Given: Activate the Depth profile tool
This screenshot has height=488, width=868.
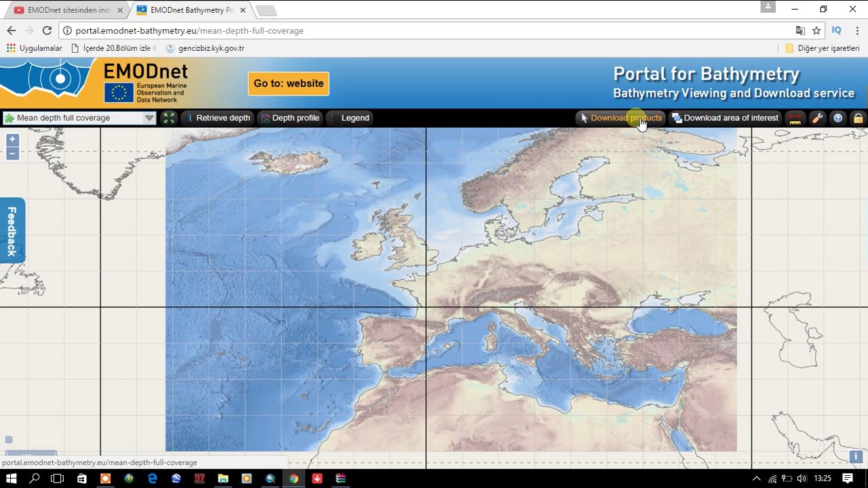Looking at the screenshot, I should [290, 118].
